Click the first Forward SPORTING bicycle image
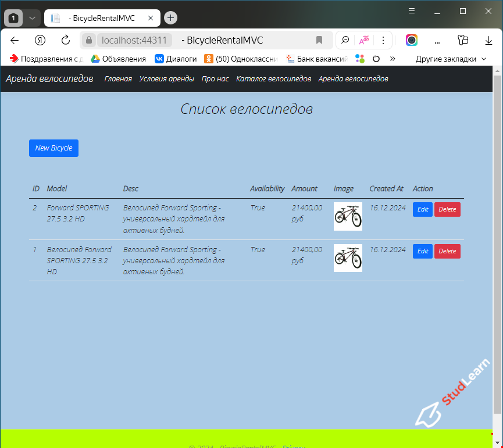This screenshot has width=503, height=448. coord(348,216)
